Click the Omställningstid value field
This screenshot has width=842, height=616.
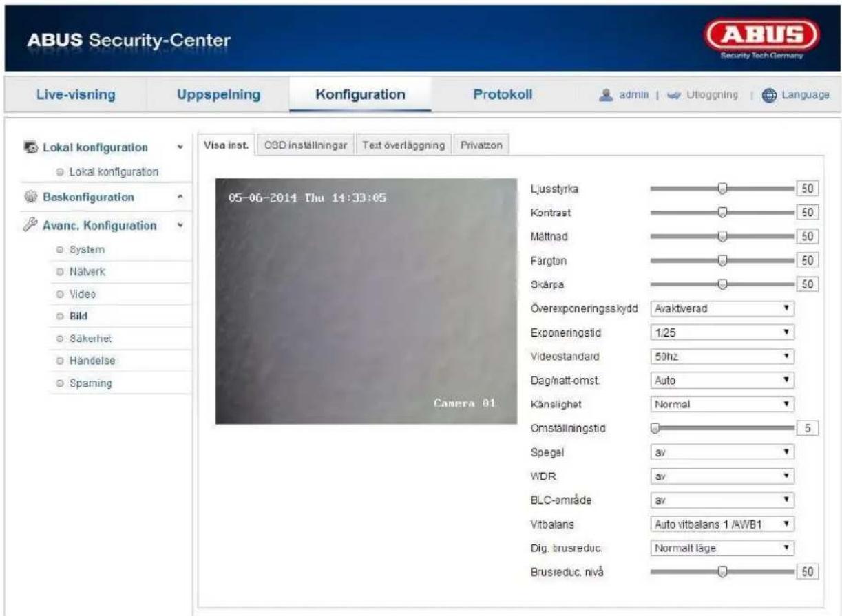pyautogui.click(x=807, y=428)
